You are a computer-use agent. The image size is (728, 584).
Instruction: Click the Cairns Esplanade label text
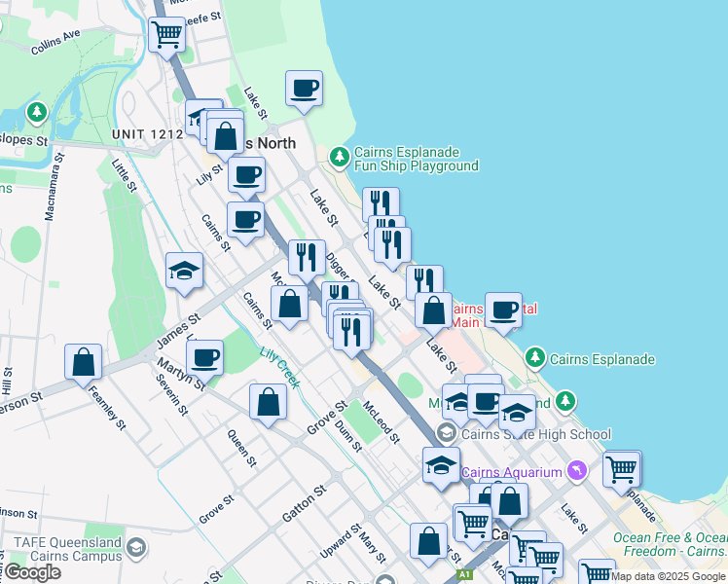[x=602, y=359]
